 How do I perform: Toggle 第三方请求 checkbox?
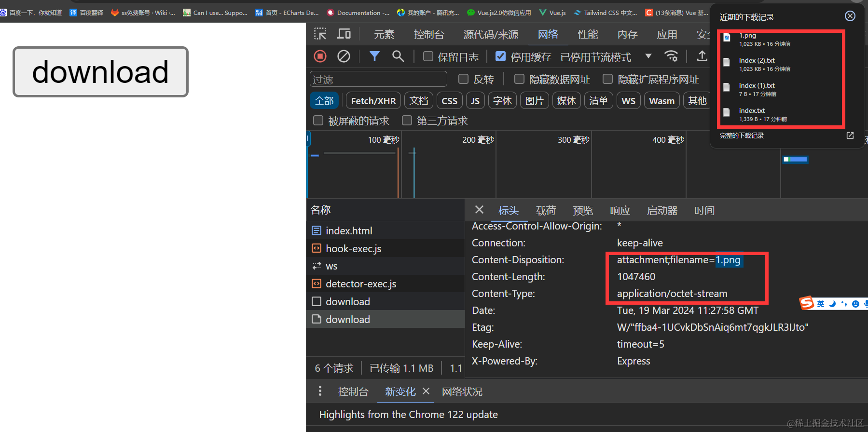407,120
